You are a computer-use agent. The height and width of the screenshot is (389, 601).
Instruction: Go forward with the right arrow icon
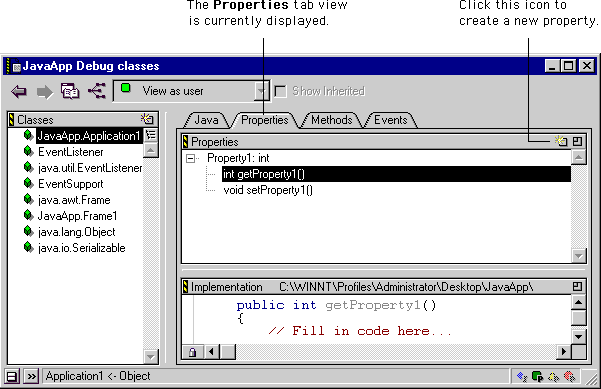point(45,92)
